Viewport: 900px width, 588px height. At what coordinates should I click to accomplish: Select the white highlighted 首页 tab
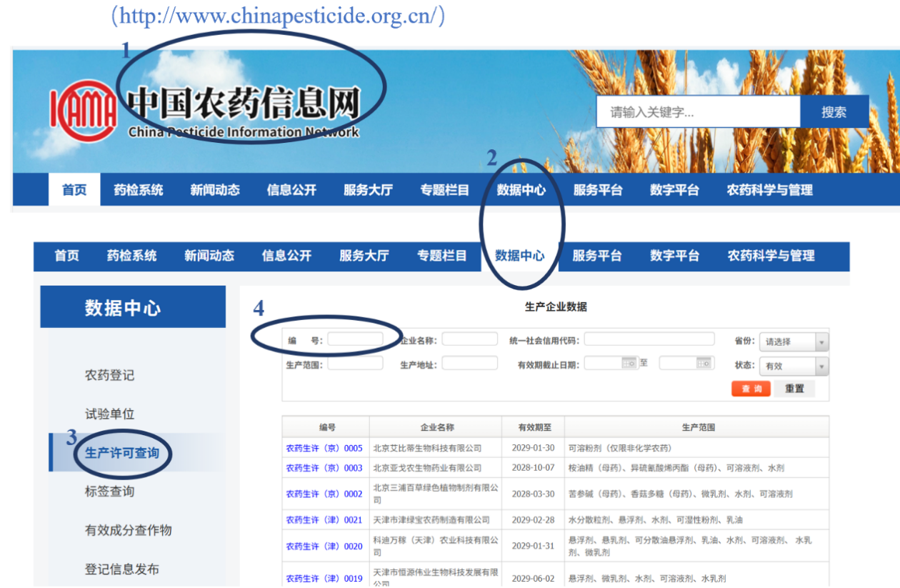coord(74,190)
